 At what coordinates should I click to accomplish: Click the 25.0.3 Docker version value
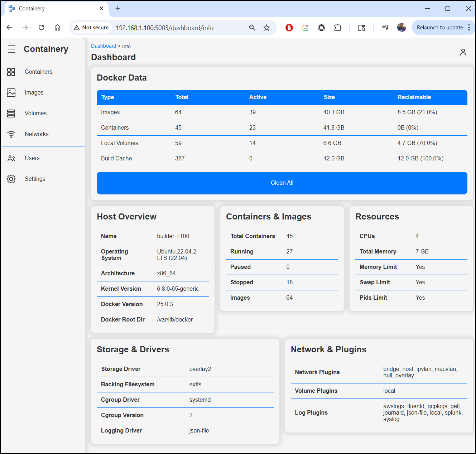(165, 304)
